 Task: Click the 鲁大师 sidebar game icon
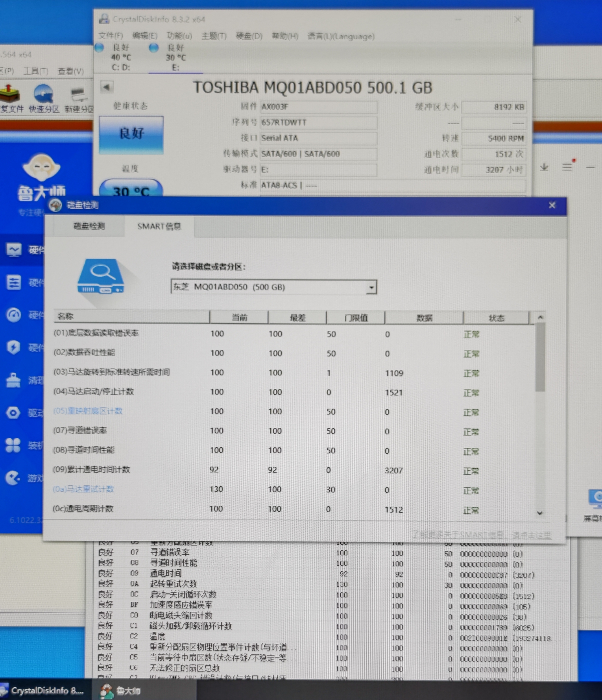[13, 478]
